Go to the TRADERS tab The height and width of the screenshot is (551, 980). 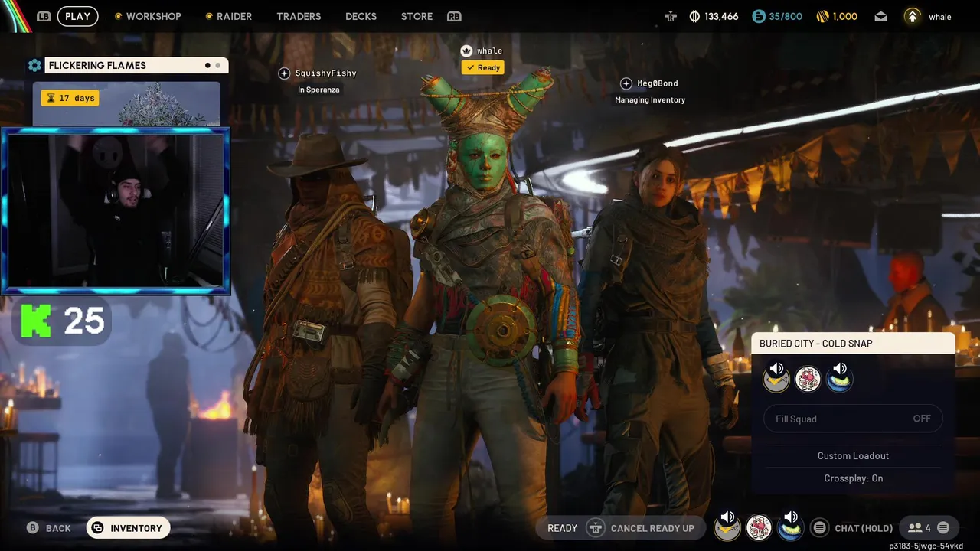pyautogui.click(x=299, y=16)
